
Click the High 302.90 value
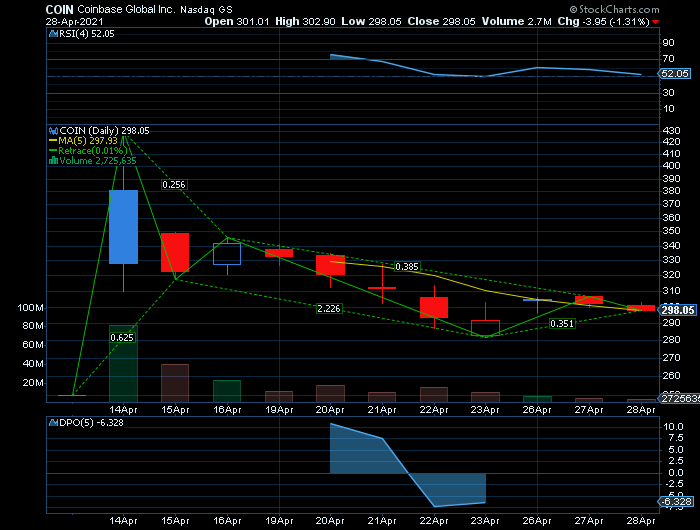[x=305, y=21]
